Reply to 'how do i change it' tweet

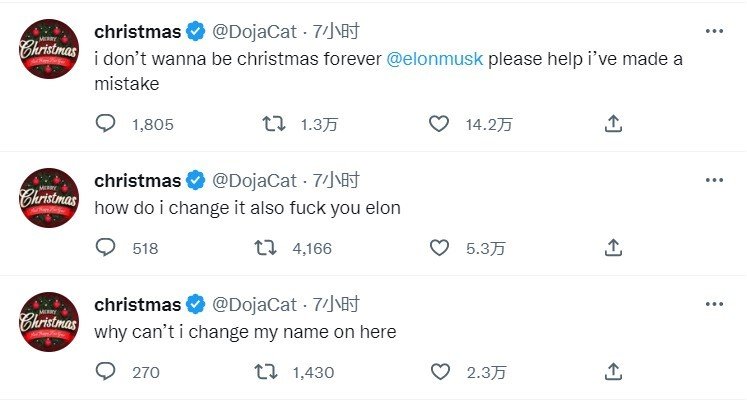tap(106, 248)
